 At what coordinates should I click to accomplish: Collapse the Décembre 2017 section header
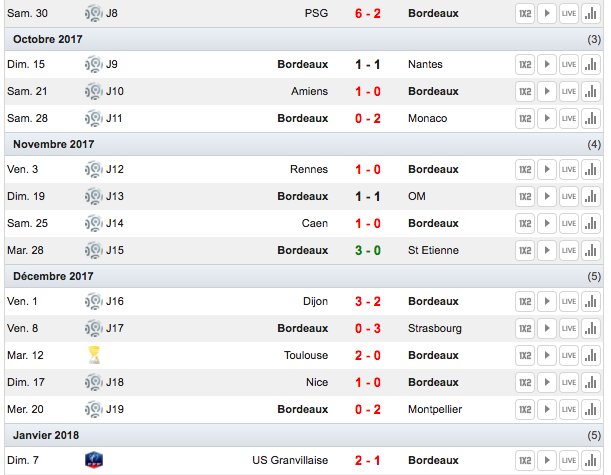(304, 276)
